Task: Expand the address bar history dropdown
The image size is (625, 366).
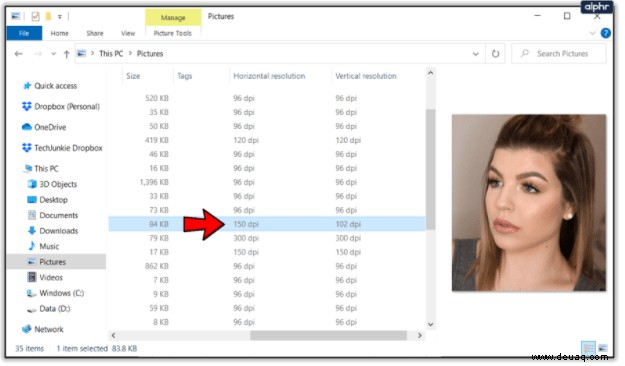Action: tap(475, 54)
